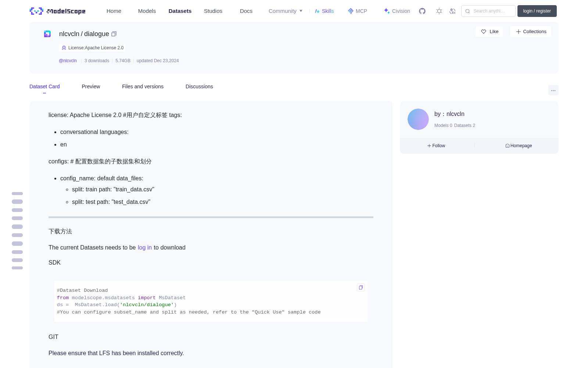Image resolution: width=588 pixels, height=368 pixels.
Task: Open the GitHub icon link
Action: coord(422,11)
